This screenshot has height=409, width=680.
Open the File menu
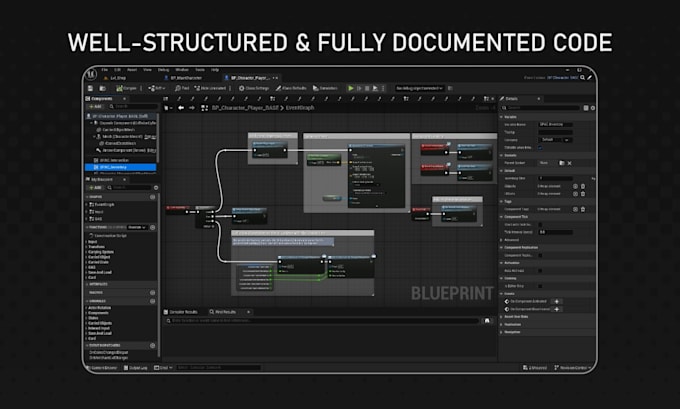[105, 70]
